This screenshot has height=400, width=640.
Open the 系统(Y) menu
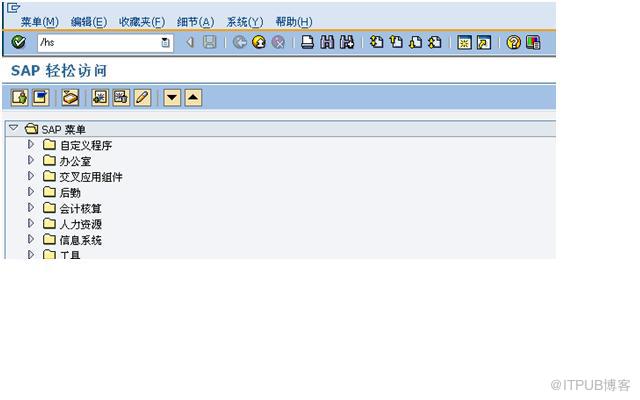[245, 22]
